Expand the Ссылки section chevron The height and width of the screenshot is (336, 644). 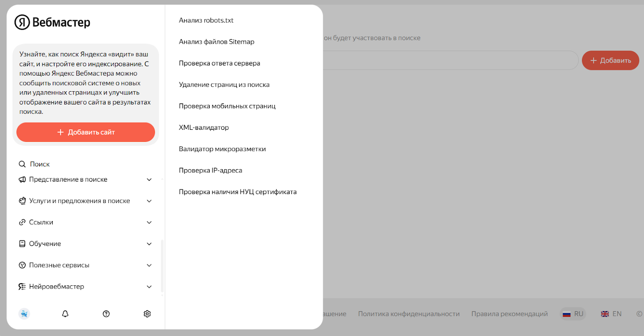(149, 222)
